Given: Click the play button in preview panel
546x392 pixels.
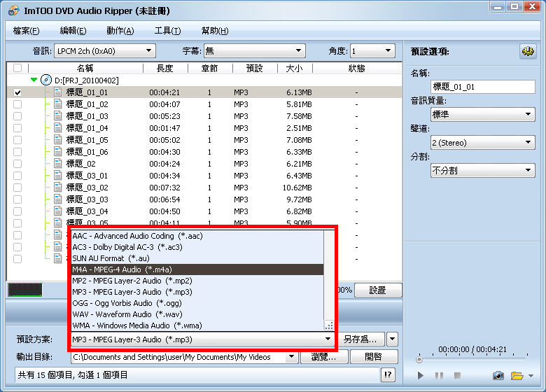Looking at the screenshot, I should pos(421,376).
